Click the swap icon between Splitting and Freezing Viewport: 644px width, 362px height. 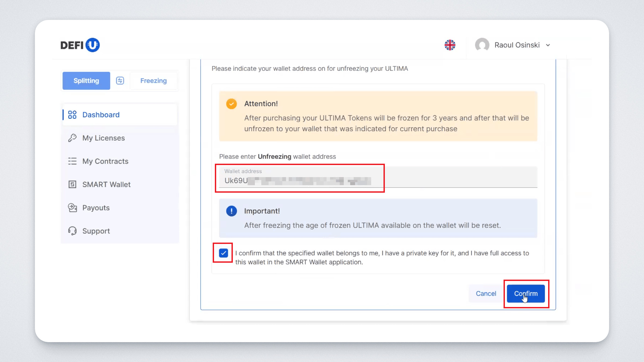(x=120, y=81)
